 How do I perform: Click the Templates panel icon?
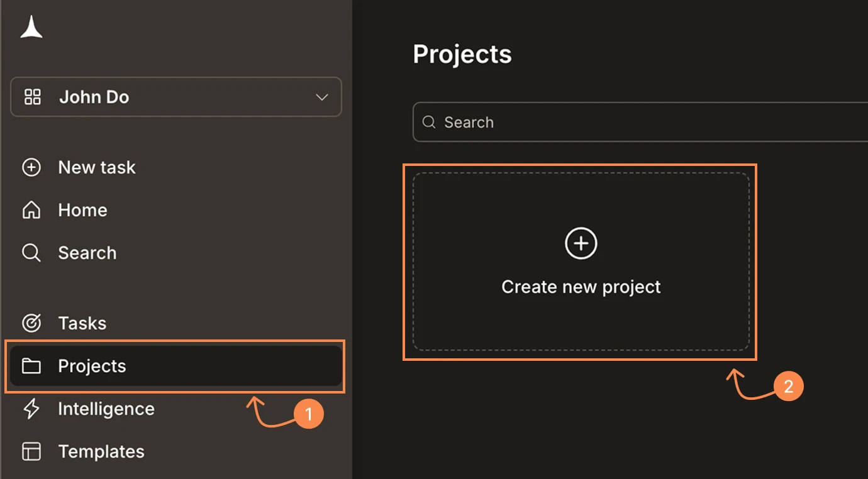pyautogui.click(x=31, y=451)
